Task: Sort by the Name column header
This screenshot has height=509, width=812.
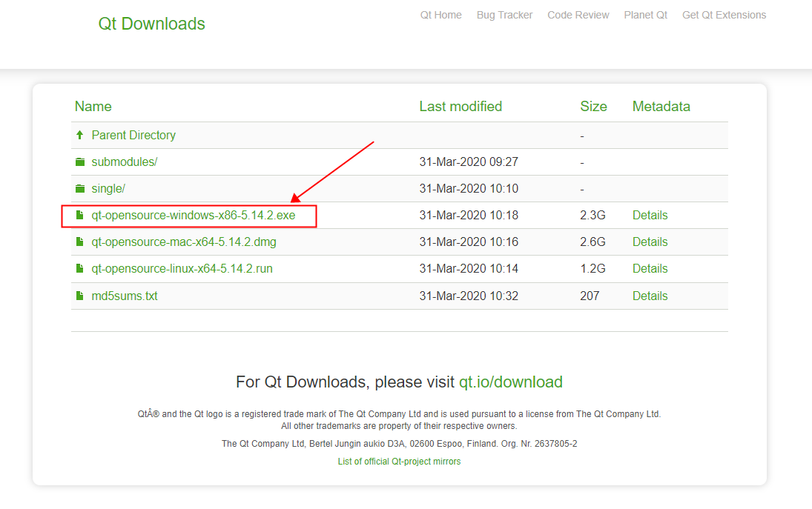Action: 93,107
